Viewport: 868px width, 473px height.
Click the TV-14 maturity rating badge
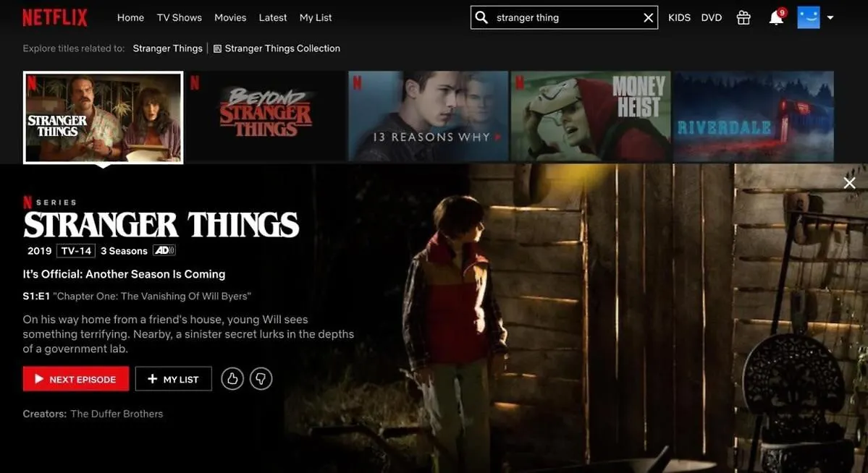77,251
